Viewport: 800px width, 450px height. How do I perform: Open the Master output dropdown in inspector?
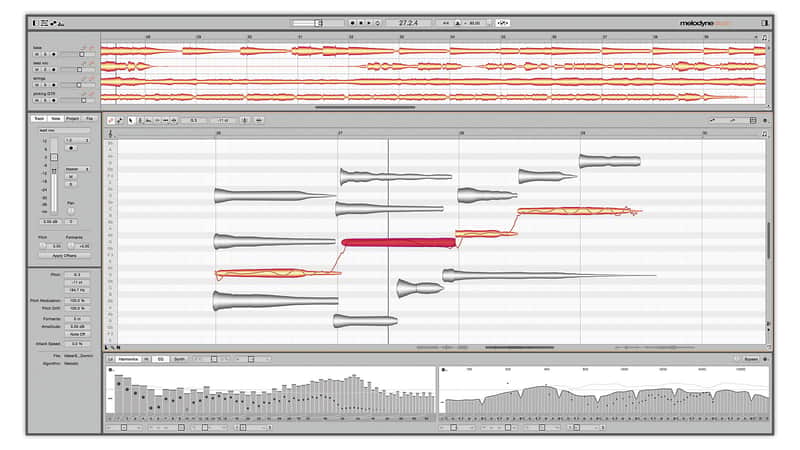click(x=77, y=169)
